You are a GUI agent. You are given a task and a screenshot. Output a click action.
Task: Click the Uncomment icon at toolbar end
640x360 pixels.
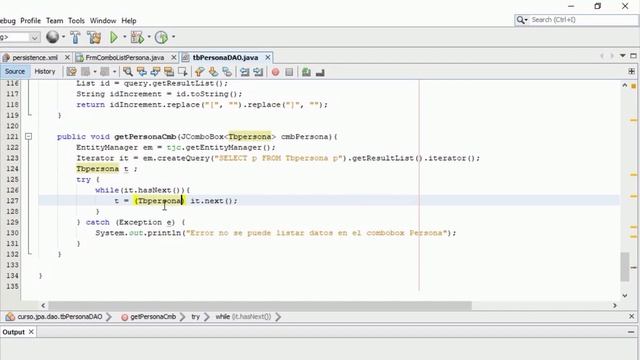tap(320, 72)
